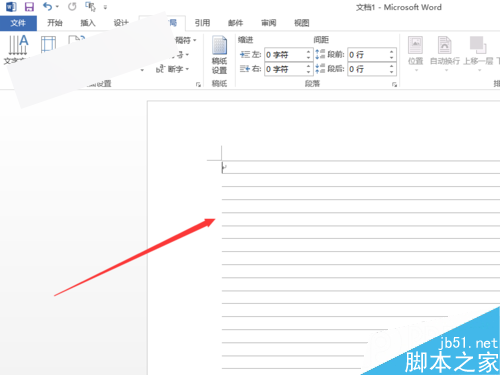
Task: Switch to the 插入 tab
Action: (88, 23)
